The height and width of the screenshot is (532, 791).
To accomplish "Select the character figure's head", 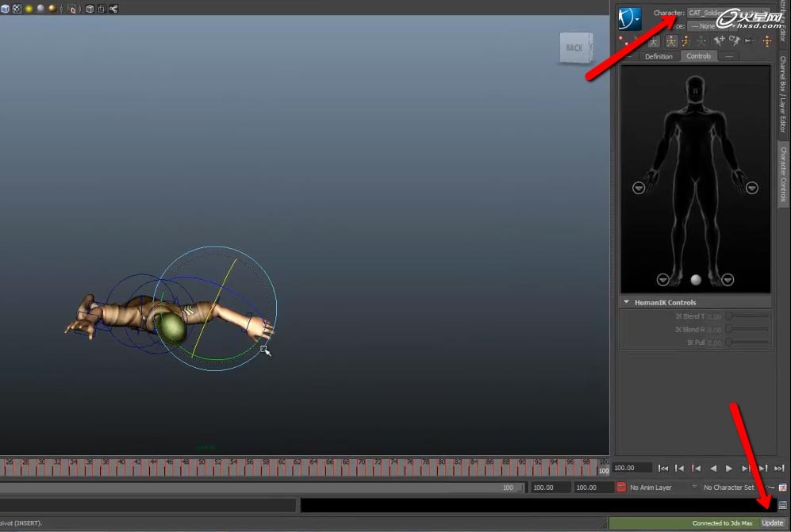I will [696, 90].
